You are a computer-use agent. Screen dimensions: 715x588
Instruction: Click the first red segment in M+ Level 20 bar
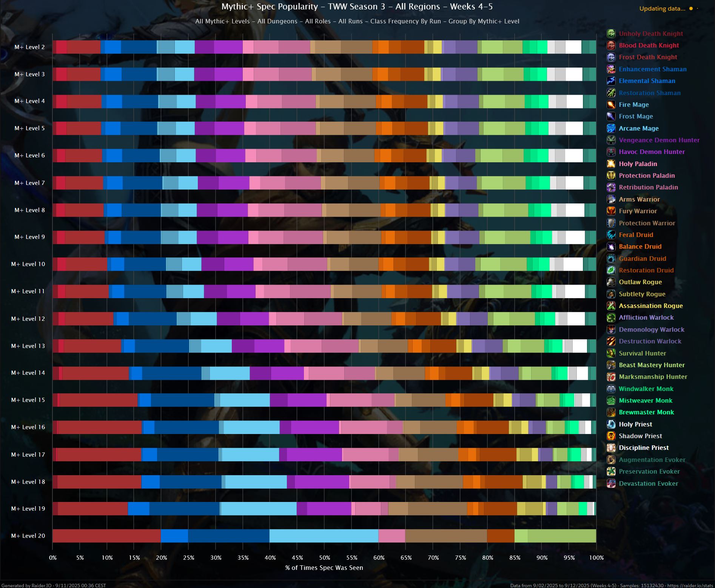[106, 536]
